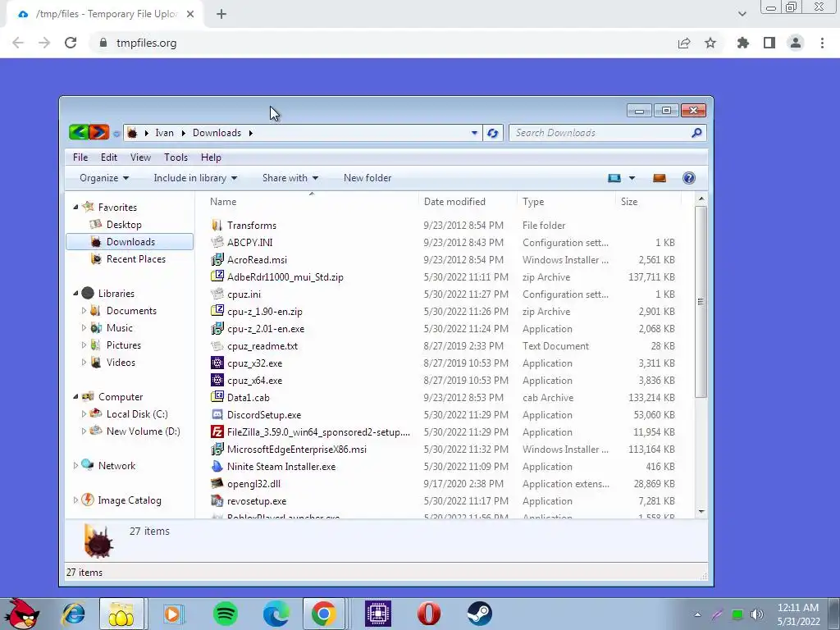Open the Edit menu
The height and width of the screenshot is (630, 840).
tap(109, 157)
